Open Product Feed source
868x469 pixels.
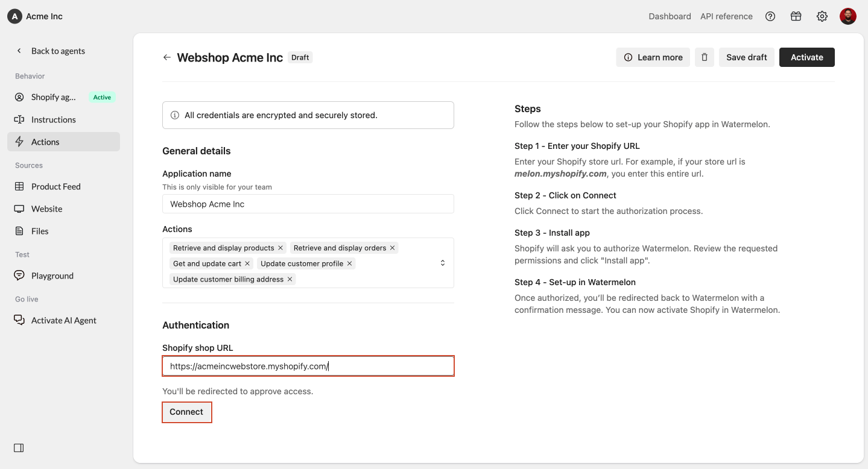64,186
